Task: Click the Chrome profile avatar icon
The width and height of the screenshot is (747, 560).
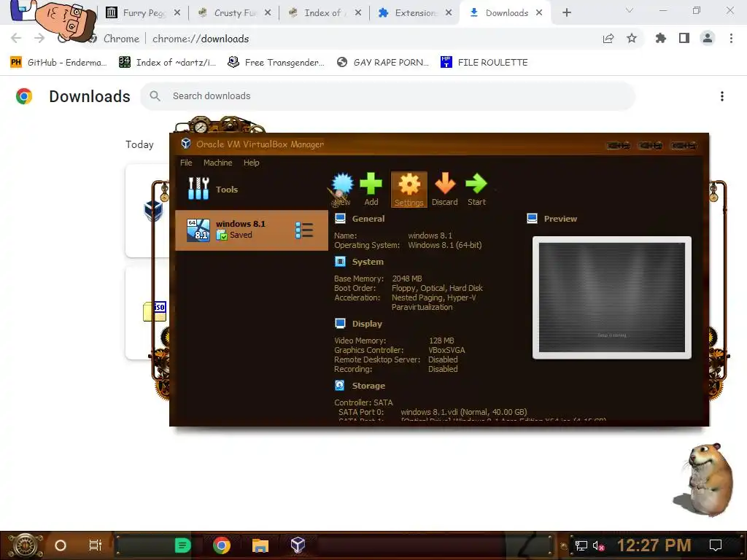Action: tap(708, 39)
